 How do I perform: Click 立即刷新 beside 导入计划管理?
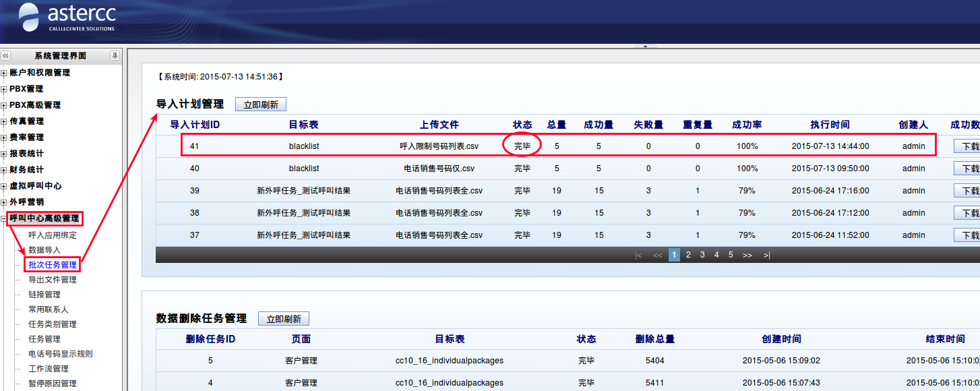[261, 104]
